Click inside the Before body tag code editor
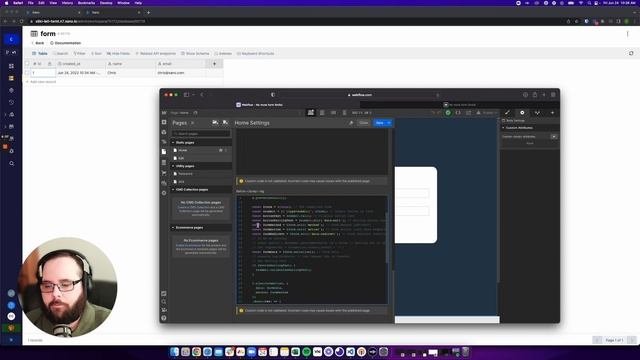This screenshot has height=360, width=640. pyautogui.click(x=312, y=249)
